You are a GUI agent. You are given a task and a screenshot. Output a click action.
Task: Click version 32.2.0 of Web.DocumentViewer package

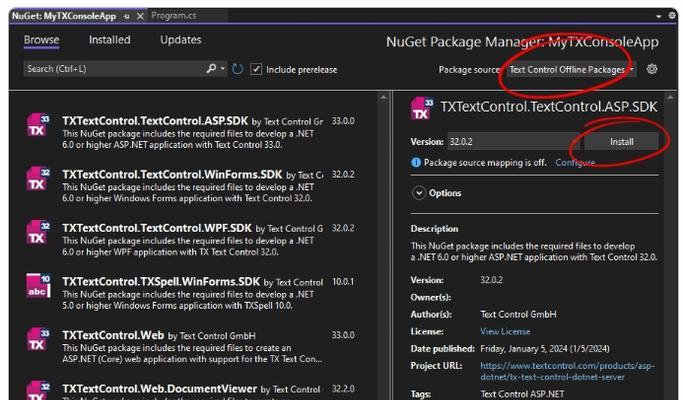click(x=343, y=389)
